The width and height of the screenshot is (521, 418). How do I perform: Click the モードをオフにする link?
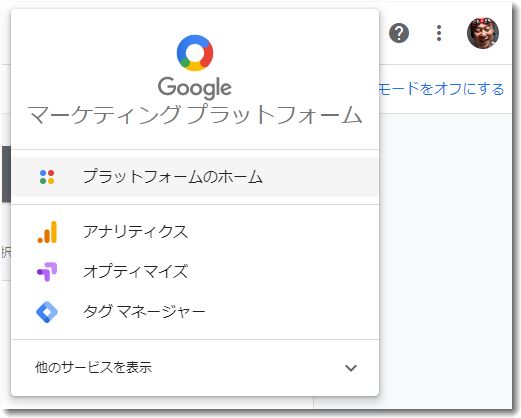(442, 89)
